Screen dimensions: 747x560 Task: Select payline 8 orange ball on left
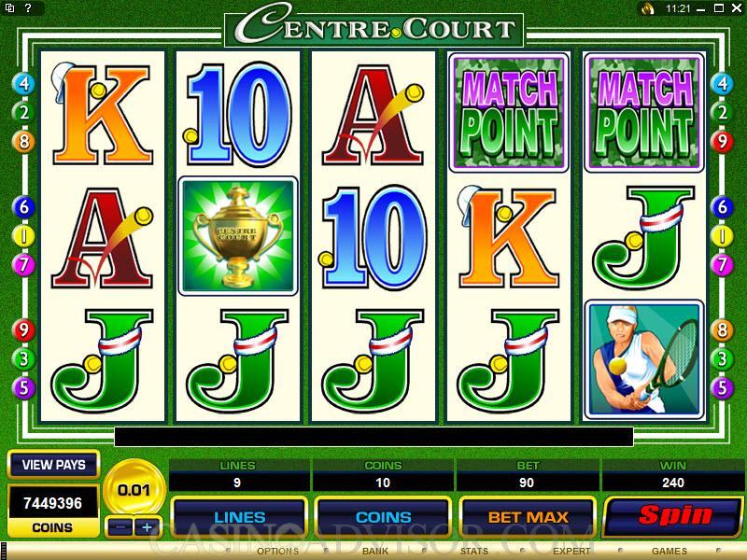23,142
